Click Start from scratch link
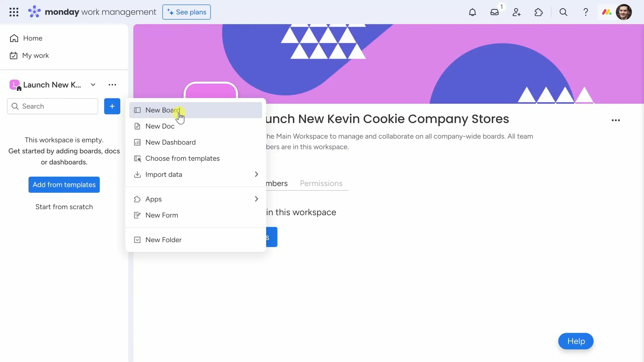Viewport: 644px width, 362px height. point(64,207)
